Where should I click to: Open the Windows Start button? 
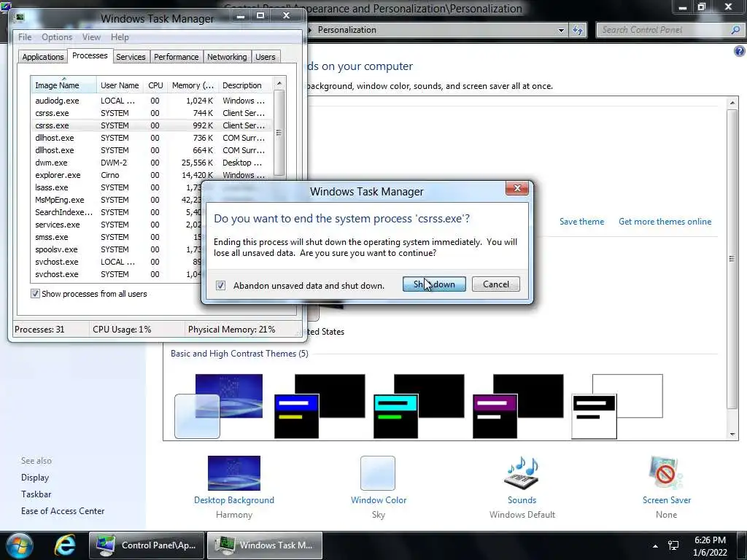(x=20, y=545)
